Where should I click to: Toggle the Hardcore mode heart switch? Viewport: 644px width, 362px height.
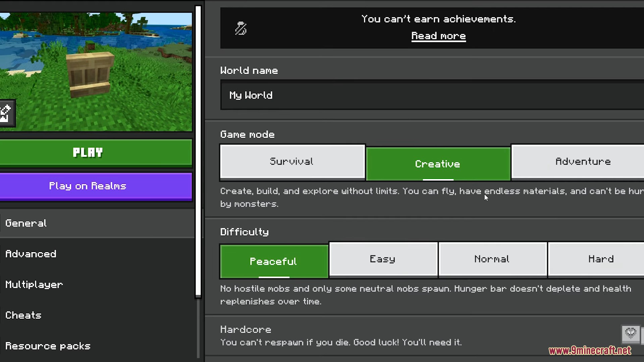click(631, 334)
